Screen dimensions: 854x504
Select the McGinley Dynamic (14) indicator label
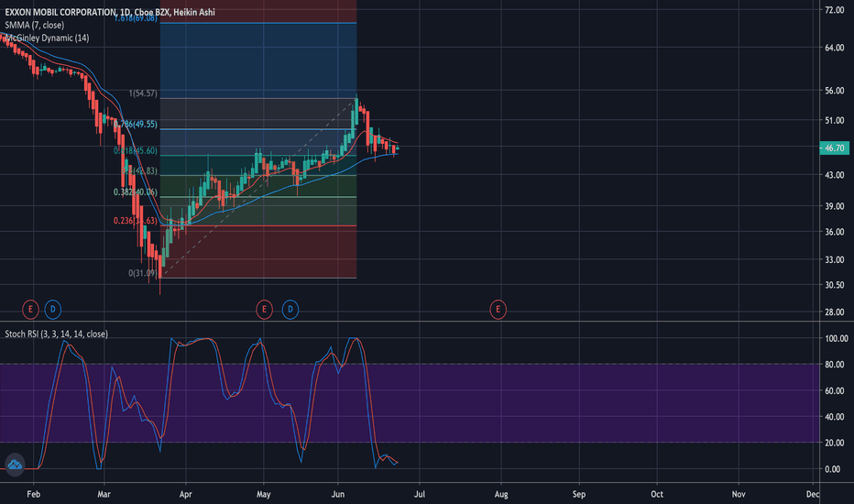47,38
